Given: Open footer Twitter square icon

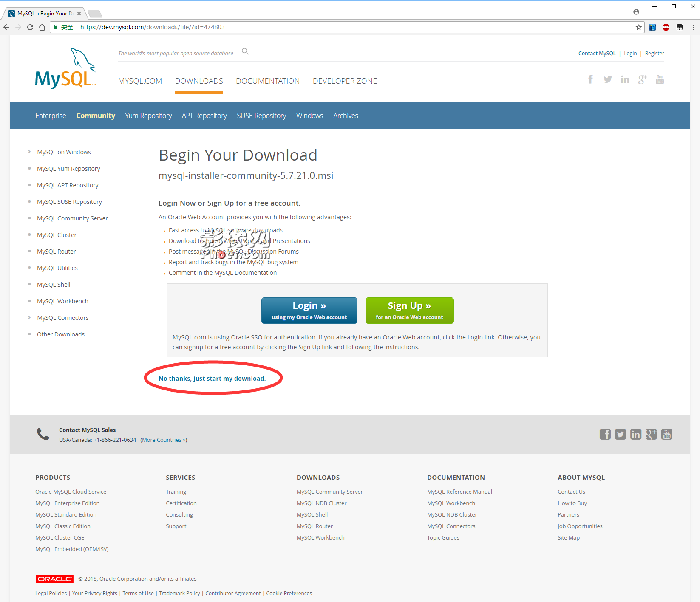Looking at the screenshot, I should 621,434.
